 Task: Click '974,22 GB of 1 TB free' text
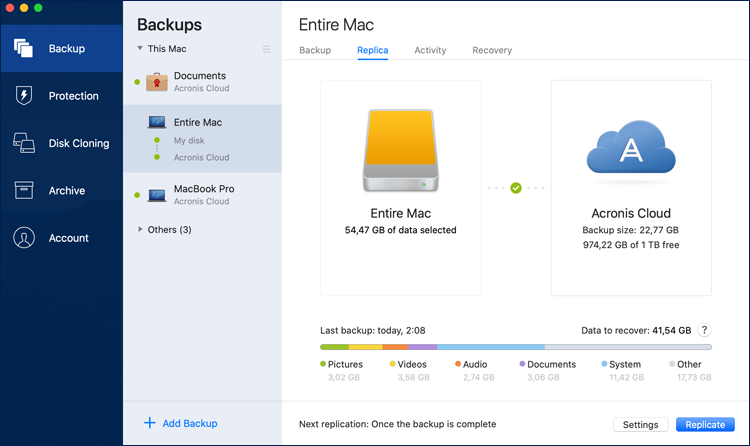point(631,245)
